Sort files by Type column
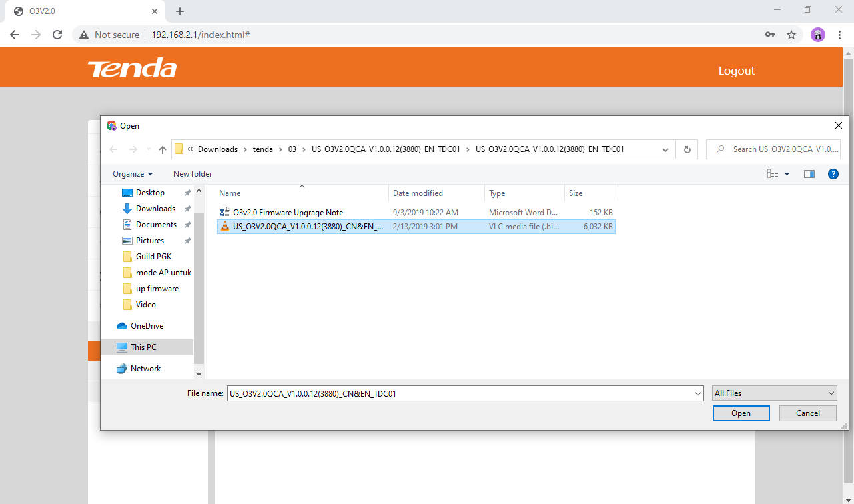This screenshot has height=504, width=854. 524,193
